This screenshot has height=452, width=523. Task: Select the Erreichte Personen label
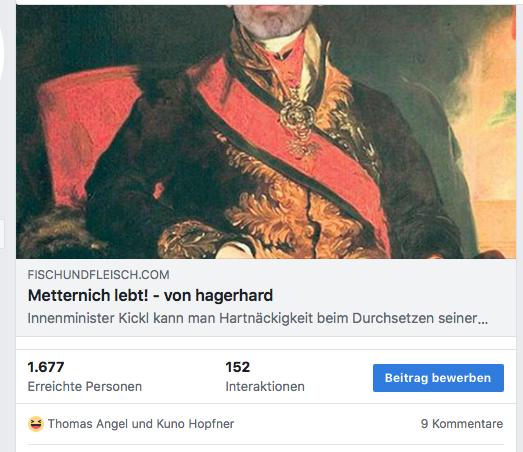(x=85, y=387)
